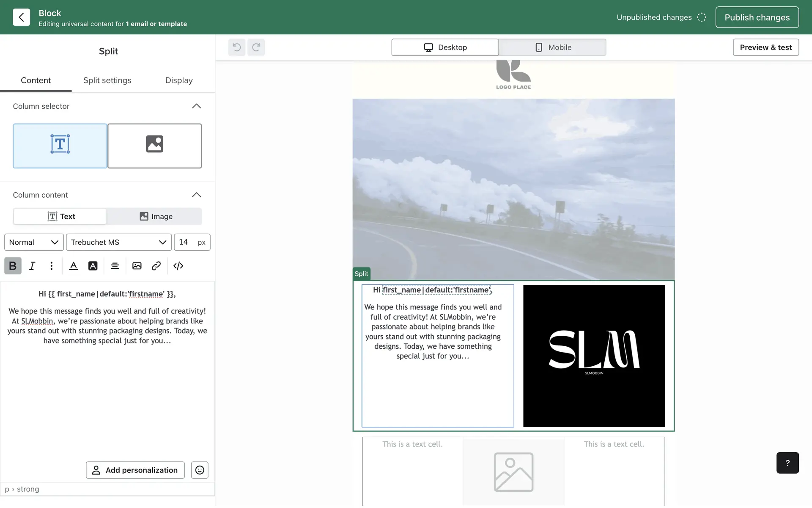Switch preview to Mobile view
Screen dimensions: 812x508
click(x=552, y=47)
